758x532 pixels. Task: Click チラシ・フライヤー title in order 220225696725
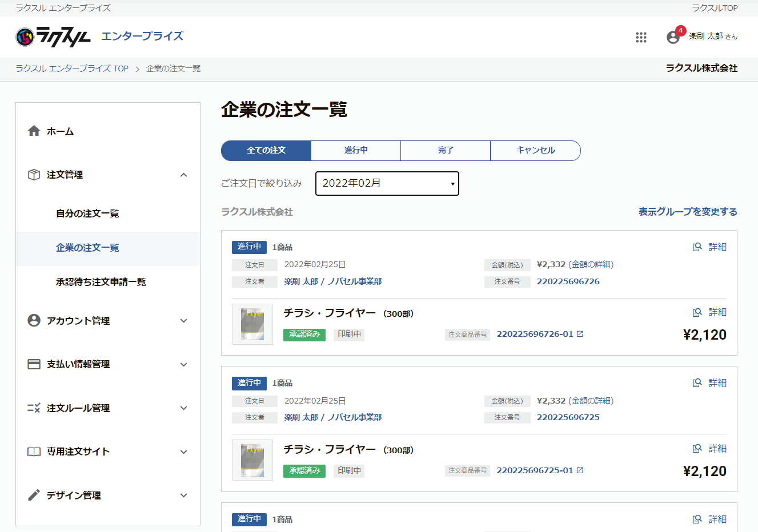330,449
